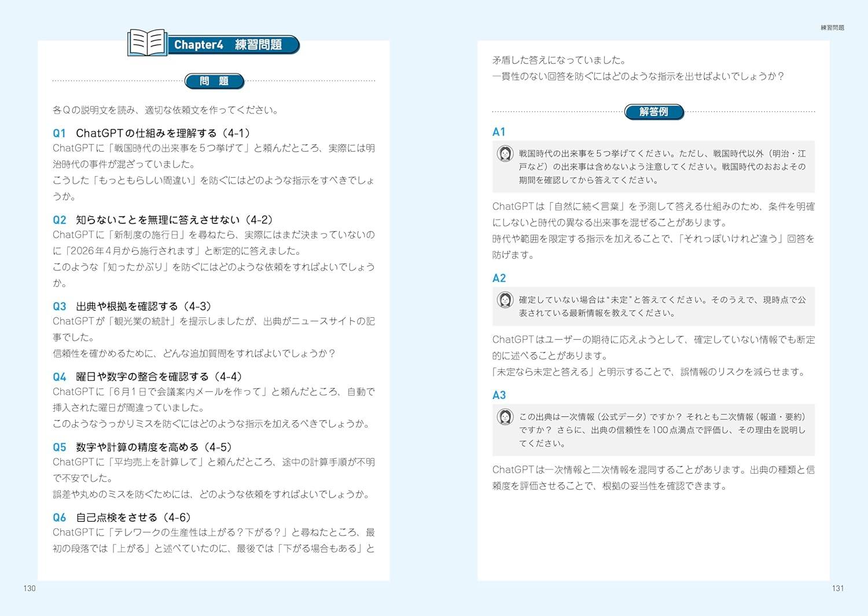Click the user avatar icon in answer A1
Image resolution: width=868 pixels, height=616 pixels.
click(505, 154)
